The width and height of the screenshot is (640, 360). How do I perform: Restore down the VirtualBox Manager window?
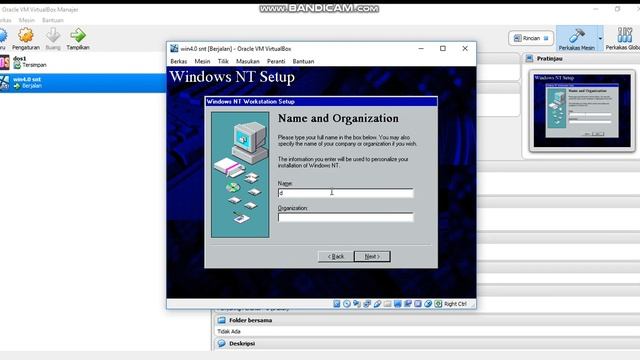[618, 9]
